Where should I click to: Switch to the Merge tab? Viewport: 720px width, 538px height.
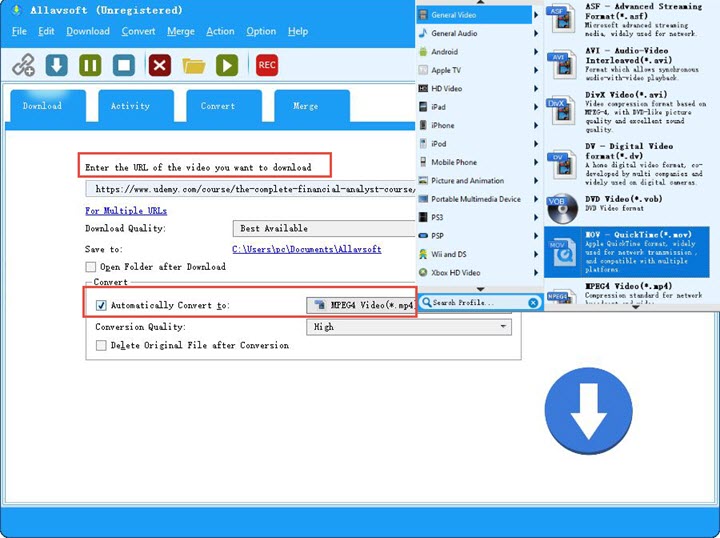point(312,106)
